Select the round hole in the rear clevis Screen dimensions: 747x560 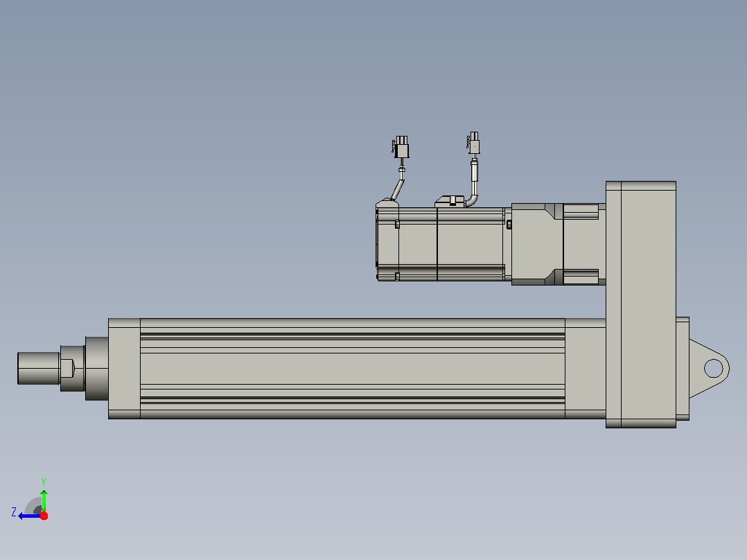(x=713, y=369)
